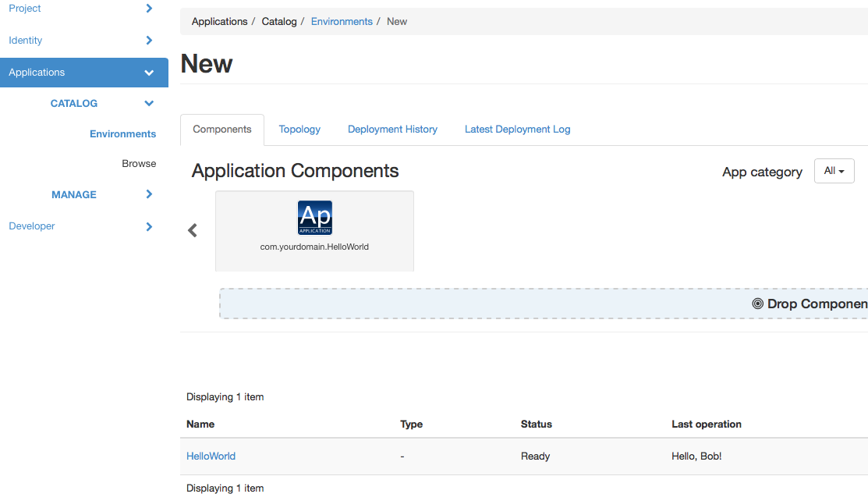868x501 pixels.
Task: Expand the MANAGE submenu
Action: pos(149,194)
